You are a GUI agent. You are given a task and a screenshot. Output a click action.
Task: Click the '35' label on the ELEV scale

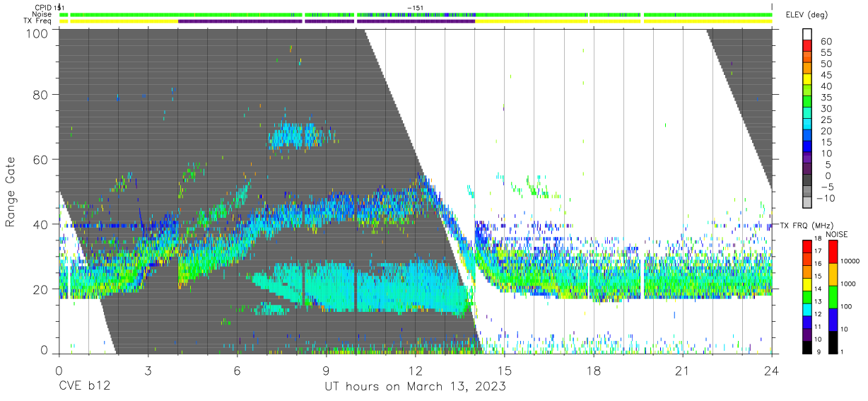coord(826,98)
